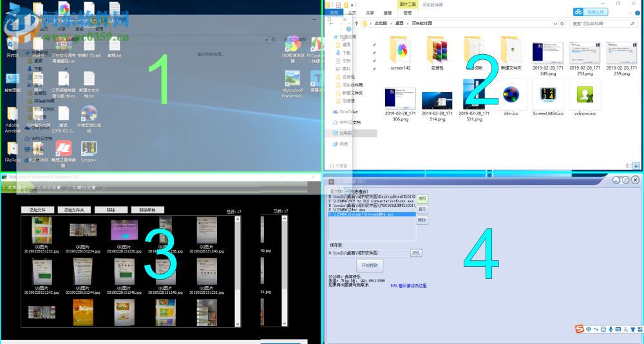Open the 2.水印设置 step tab

[x=49, y=187]
